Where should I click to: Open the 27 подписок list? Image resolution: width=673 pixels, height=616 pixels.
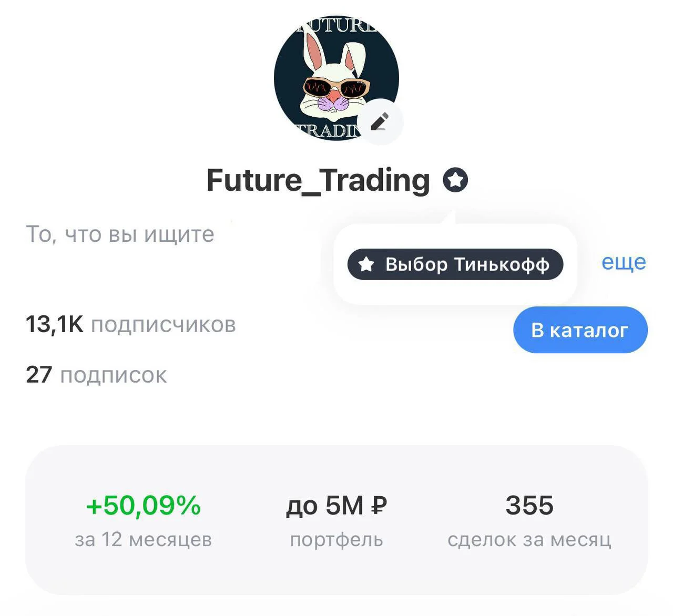[x=96, y=375]
